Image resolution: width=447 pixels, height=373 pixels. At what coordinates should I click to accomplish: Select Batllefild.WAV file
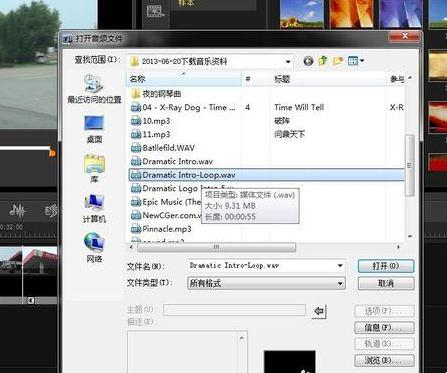click(x=163, y=148)
